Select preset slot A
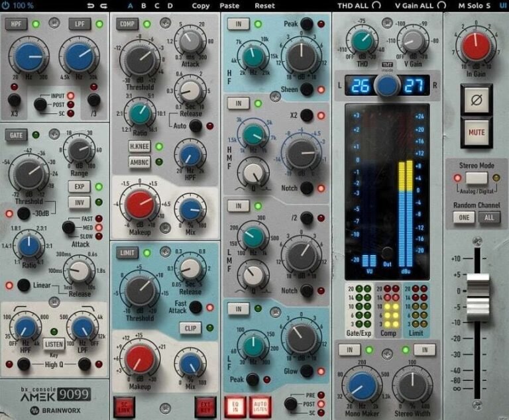This screenshot has height=420, width=509. [x=130, y=5]
